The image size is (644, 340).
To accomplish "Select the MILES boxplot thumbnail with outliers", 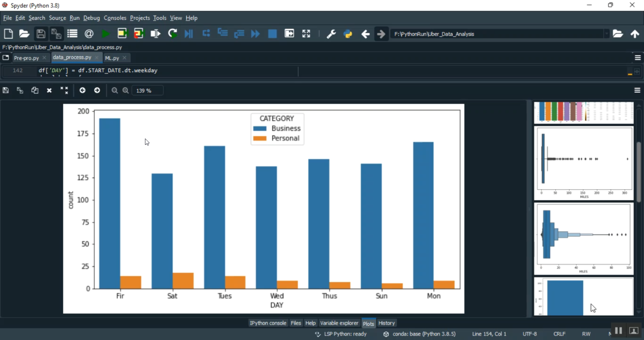I will 583,163.
